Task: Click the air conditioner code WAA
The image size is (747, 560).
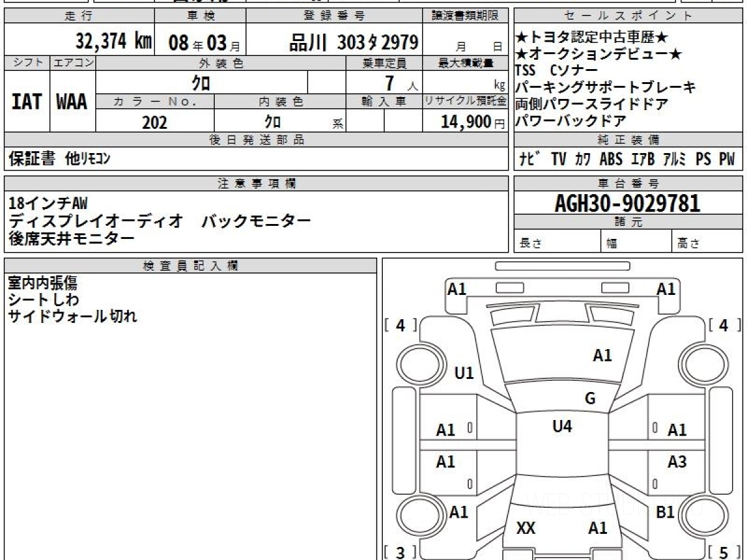Action: point(72,102)
